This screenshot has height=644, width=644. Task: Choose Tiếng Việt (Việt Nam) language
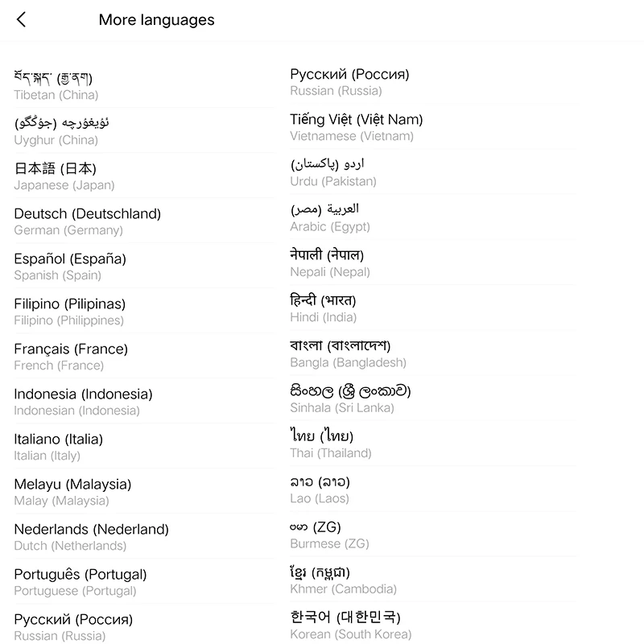(x=433, y=127)
